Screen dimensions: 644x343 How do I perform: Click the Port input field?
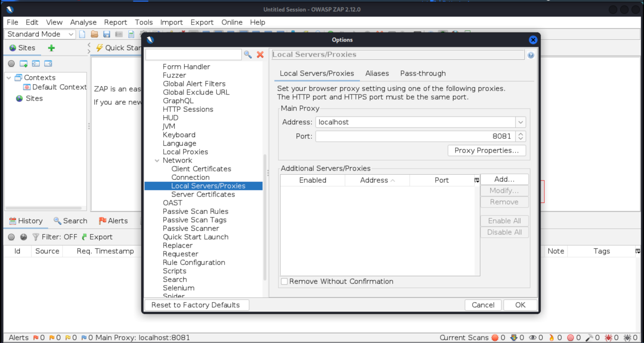point(416,136)
